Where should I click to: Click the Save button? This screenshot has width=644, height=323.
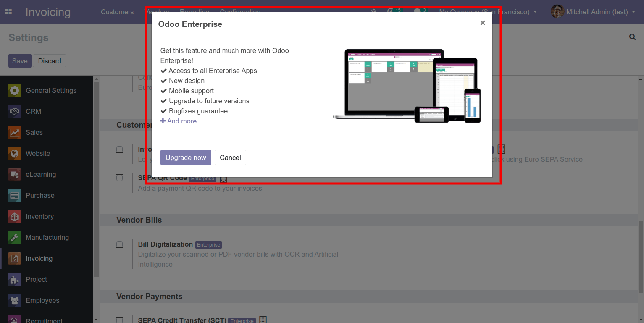20,61
